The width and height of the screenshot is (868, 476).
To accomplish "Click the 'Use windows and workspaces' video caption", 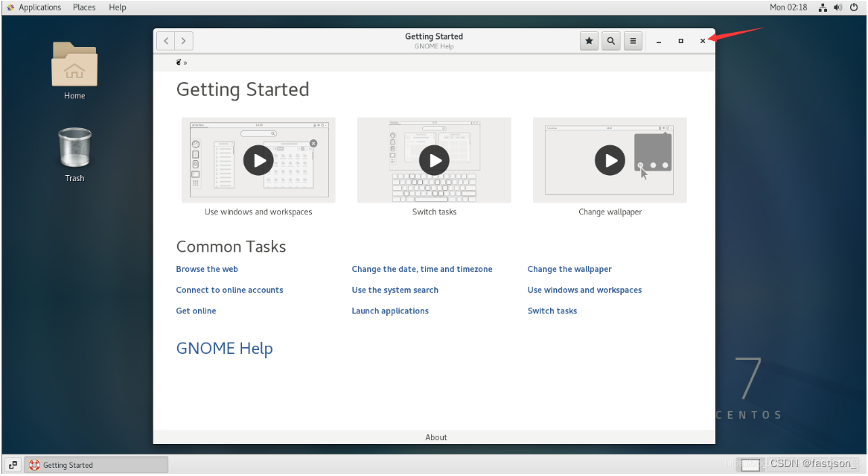I will tap(258, 212).
